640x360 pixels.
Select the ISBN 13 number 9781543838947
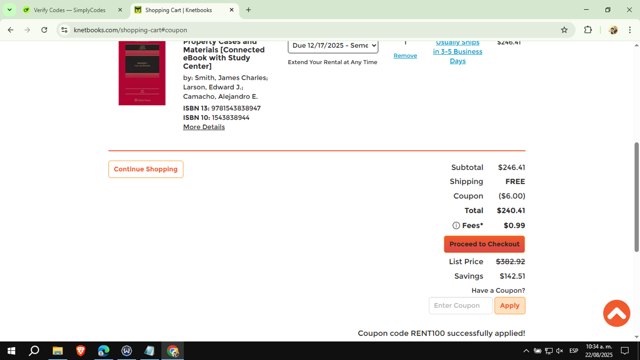tap(236, 108)
